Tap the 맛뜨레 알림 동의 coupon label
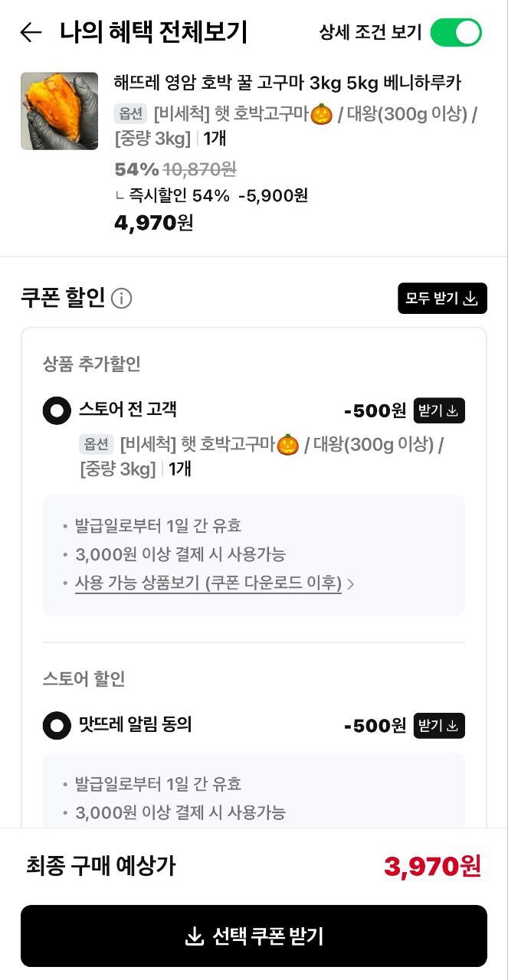 pyautogui.click(x=136, y=724)
